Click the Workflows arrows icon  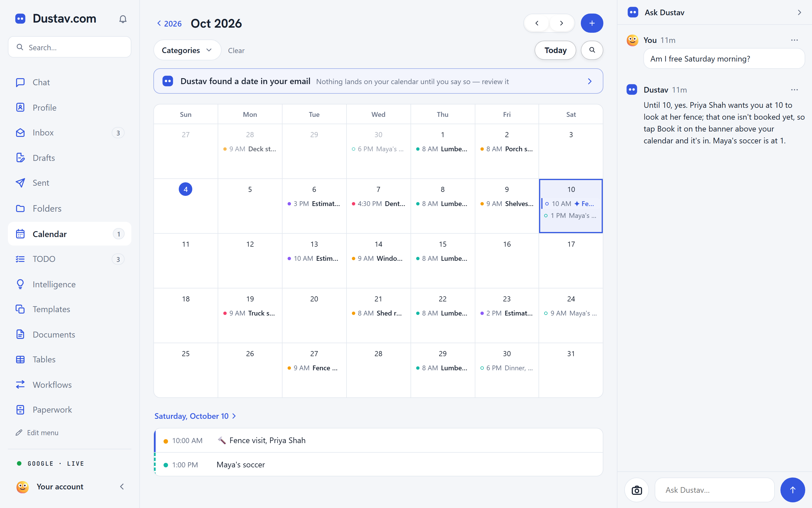pyautogui.click(x=20, y=384)
